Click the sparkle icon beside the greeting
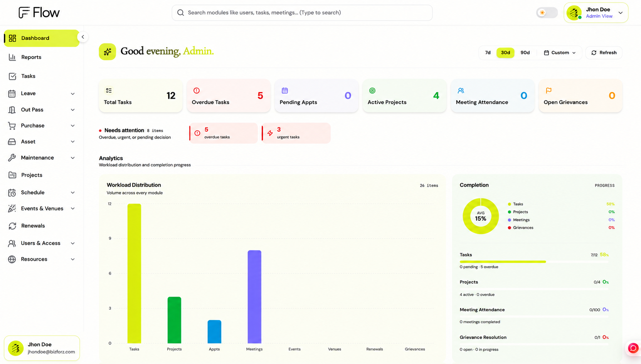This screenshot has height=364, width=641. (107, 52)
